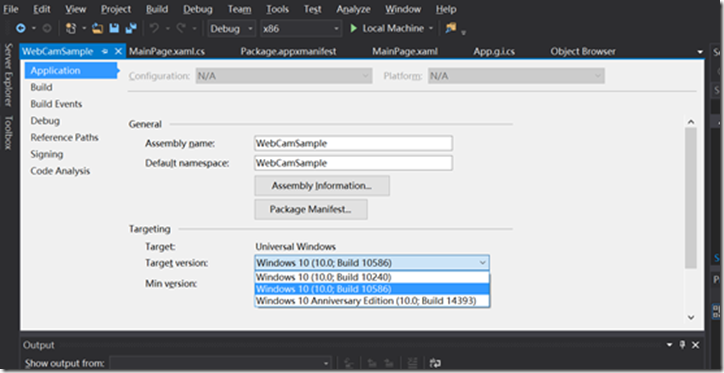This screenshot has width=724, height=373.
Task: Select Build properties page
Action: click(x=41, y=87)
